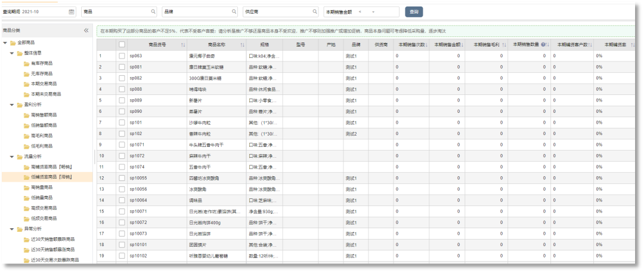Click the search icon in 商品 field
This screenshot has width=644, height=273.
tap(153, 12)
